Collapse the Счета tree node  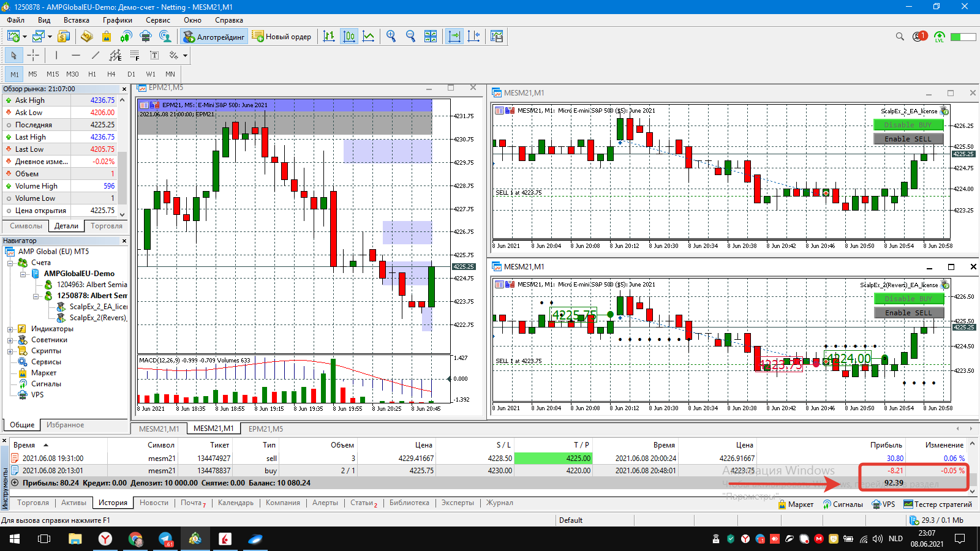(10, 263)
